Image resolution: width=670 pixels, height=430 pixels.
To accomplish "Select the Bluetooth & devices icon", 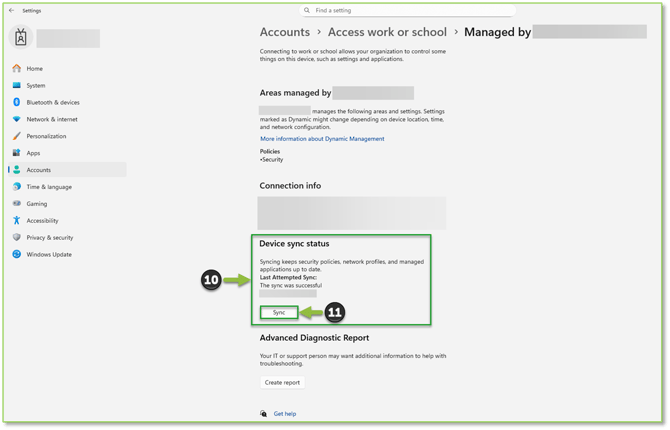I will (17, 103).
